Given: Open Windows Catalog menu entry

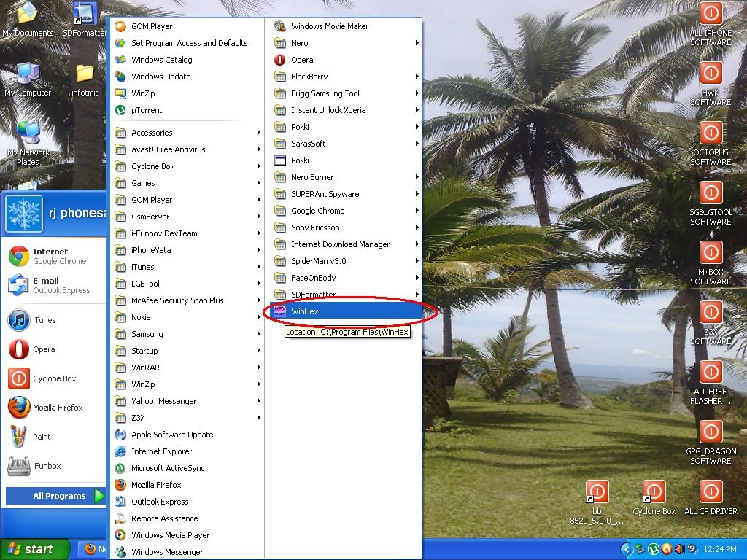Looking at the screenshot, I should (x=187, y=60).
